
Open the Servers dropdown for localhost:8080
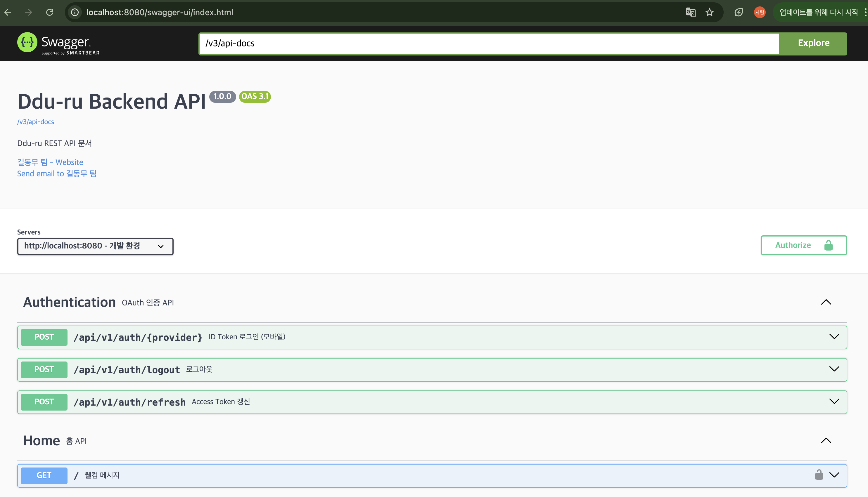[x=95, y=246]
